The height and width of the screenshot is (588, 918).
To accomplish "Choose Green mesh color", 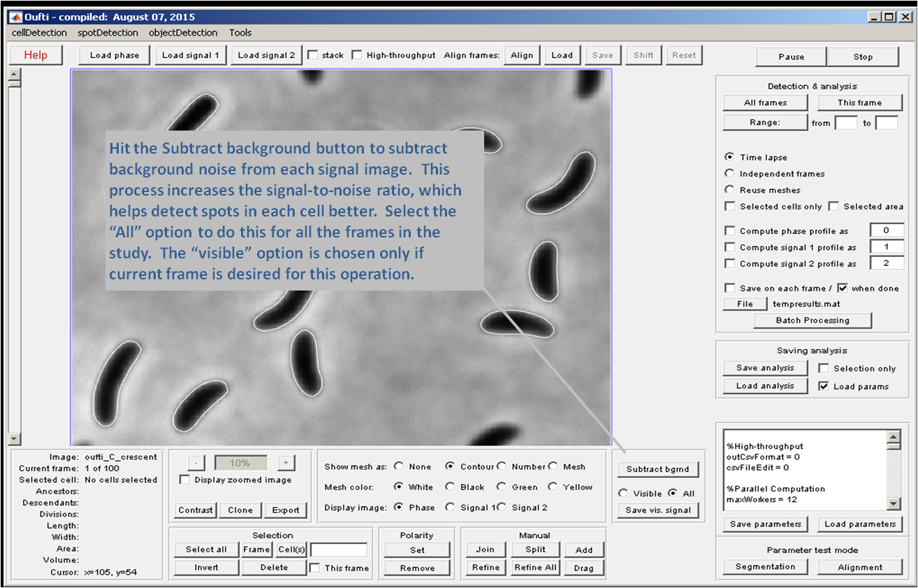I will coord(501,487).
